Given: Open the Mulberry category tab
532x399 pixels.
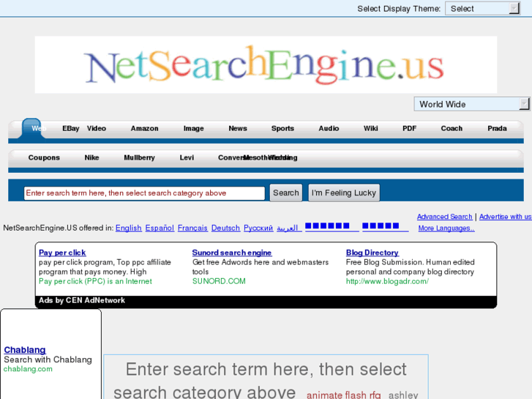Looking at the screenshot, I should (x=139, y=157).
